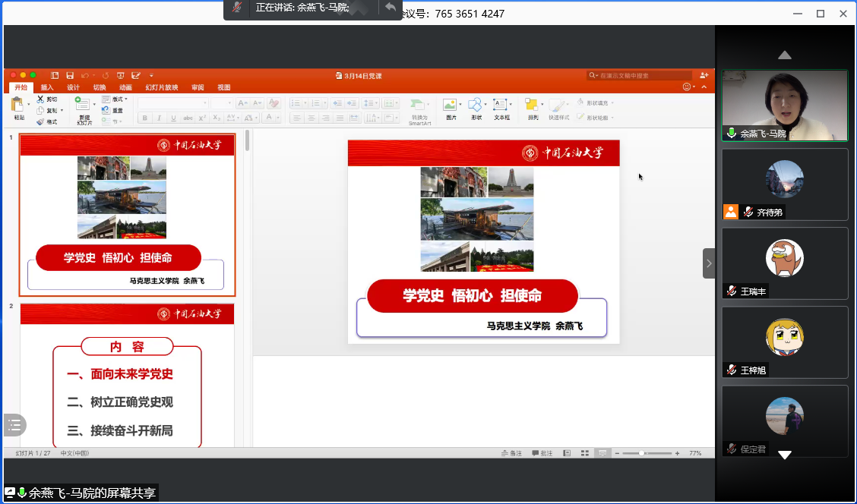Expand the 粘贴 paste dropdown arrow
The width and height of the screenshot is (857, 504).
pos(28,103)
